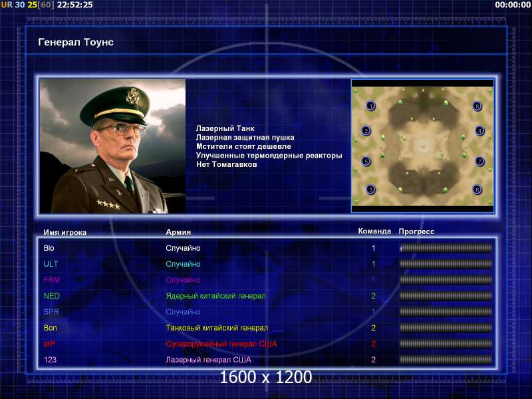Click the 'Генерал Тоунс' title text
Screen dimensions: 532x399
[76, 42]
